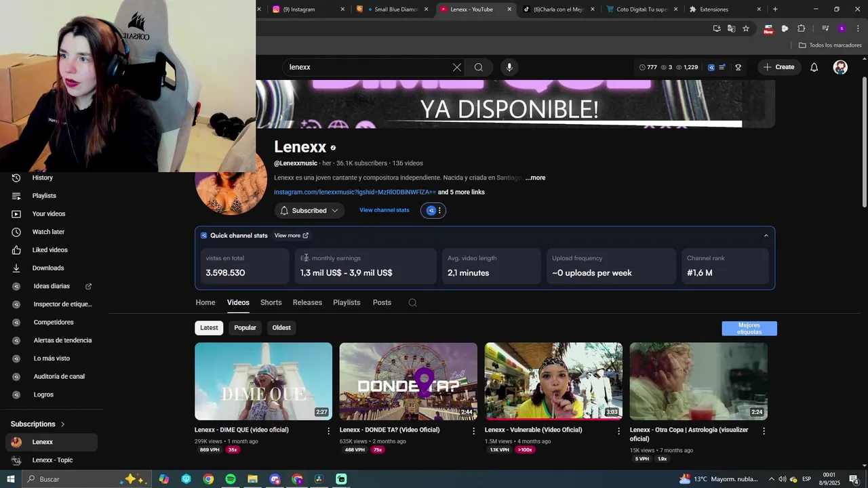868x488 pixels.
Task: Open the DONDE TA? video thumbnail
Action: click(408, 382)
